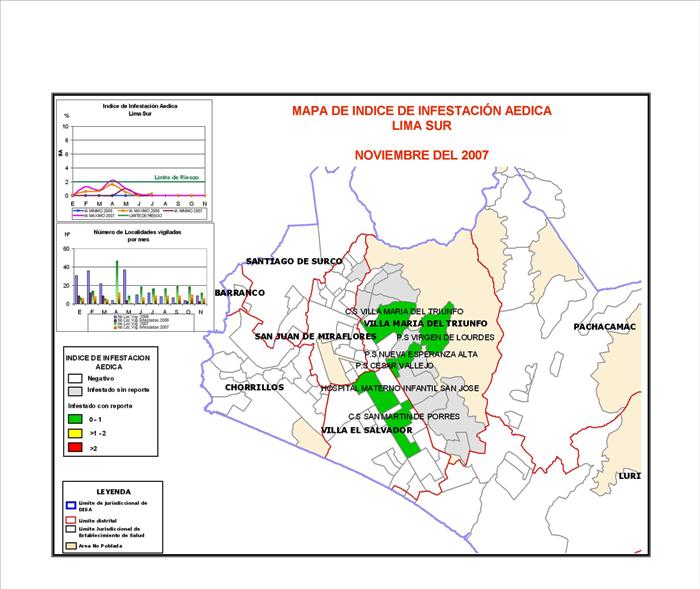
Task: Click the white 'Negativo' legend box
Action: pyautogui.click(x=75, y=378)
